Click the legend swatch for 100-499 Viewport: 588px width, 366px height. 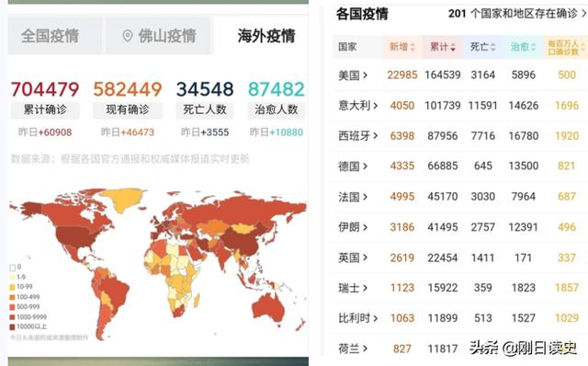(x=12, y=297)
